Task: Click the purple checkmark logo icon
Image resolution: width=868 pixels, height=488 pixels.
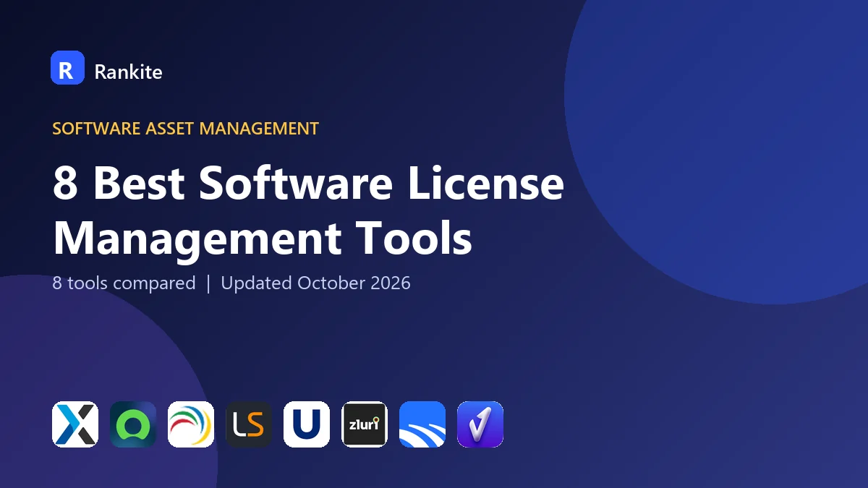Action: click(x=480, y=424)
